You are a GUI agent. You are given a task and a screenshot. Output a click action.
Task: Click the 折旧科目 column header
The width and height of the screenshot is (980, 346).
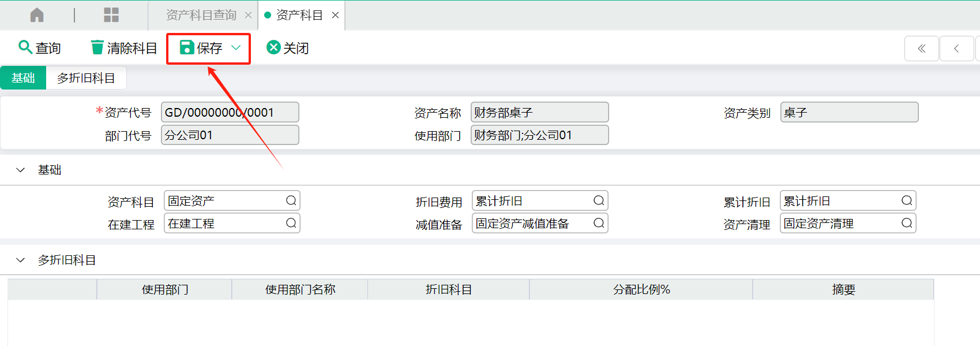pos(449,289)
